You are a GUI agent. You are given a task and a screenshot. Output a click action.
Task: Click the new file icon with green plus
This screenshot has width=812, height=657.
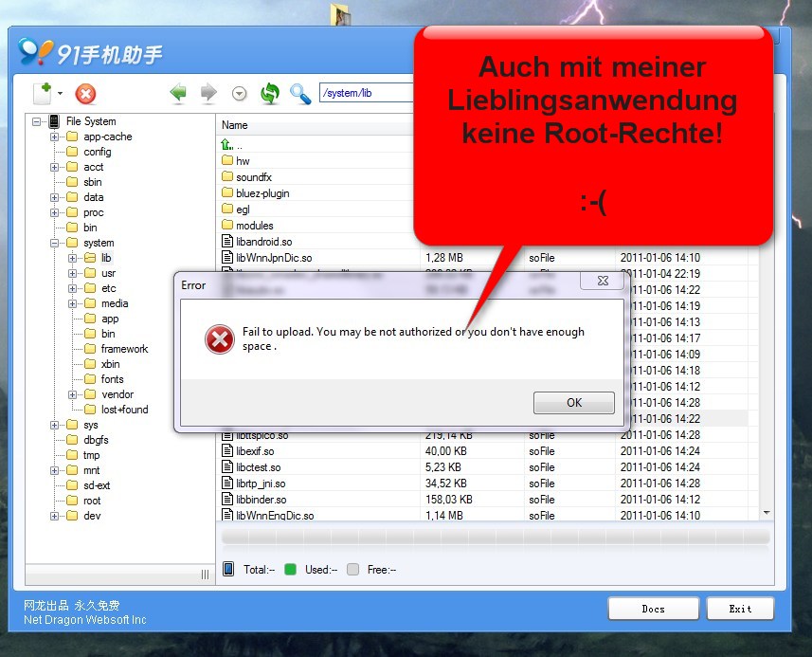(x=43, y=93)
